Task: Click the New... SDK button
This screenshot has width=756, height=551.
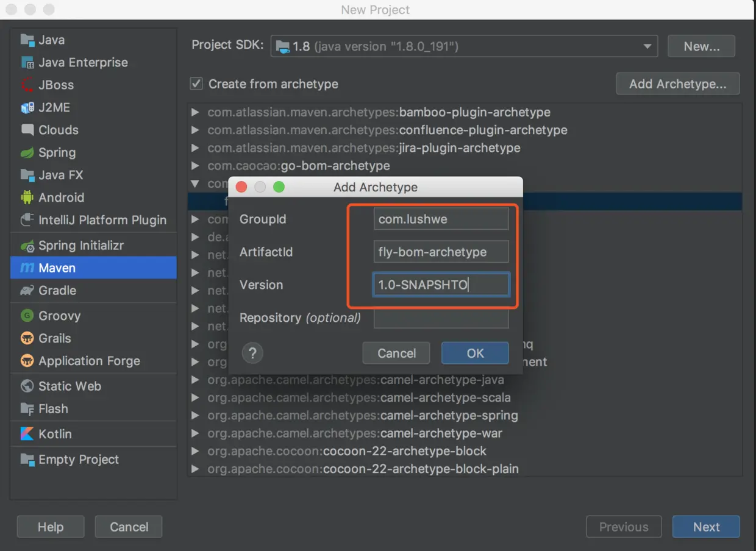Action: click(701, 46)
